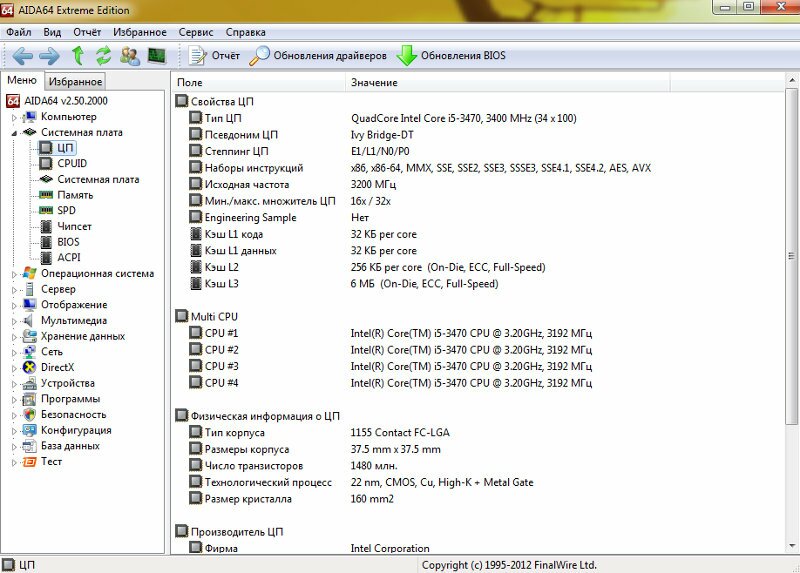Expand the Мультимедиа tree node

(x=14, y=321)
